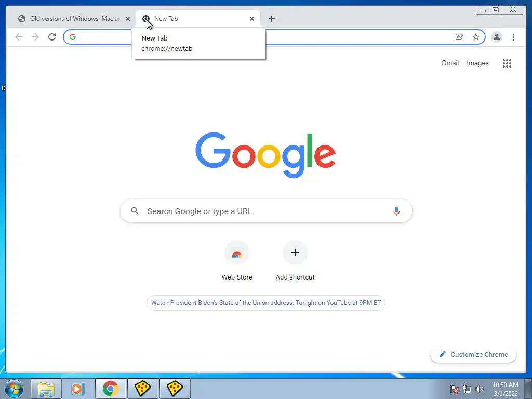Open Chrome three-dot menu
This screenshot has height=399, width=532.
pyautogui.click(x=513, y=37)
